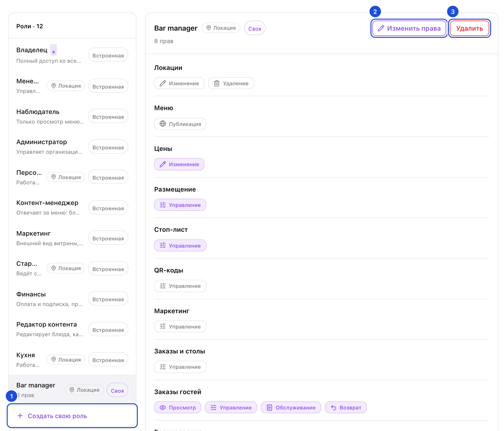The height and width of the screenshot is (431, 504).
Task: Click the Заказы гостей section heading
Action: point(178,392)
